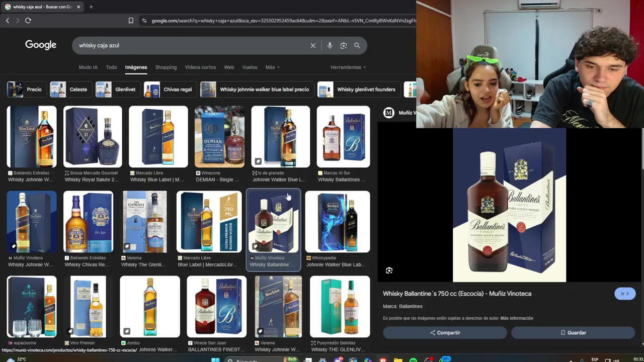
Task: Select the Whisky glenlivet founders chip
Action: (x=358, y=89)
